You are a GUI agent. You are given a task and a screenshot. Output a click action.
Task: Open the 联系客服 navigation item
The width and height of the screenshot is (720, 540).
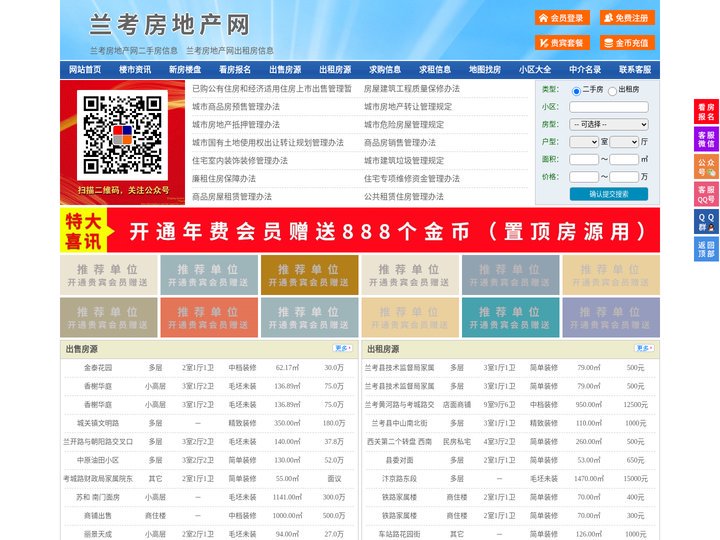635,70
